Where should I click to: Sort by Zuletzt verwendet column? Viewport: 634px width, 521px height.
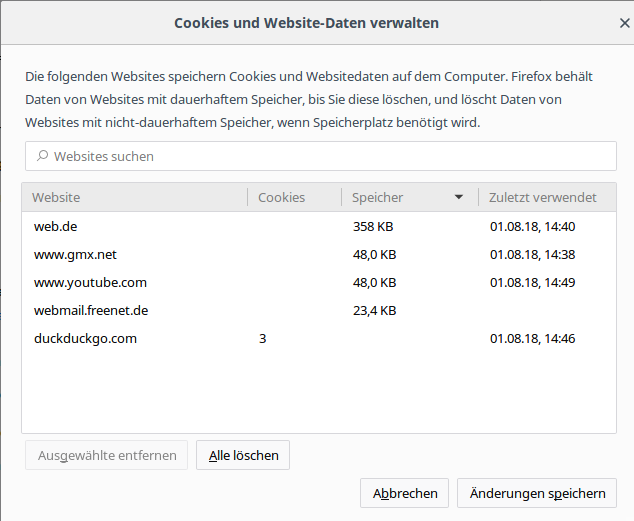(x=547, y=198)
